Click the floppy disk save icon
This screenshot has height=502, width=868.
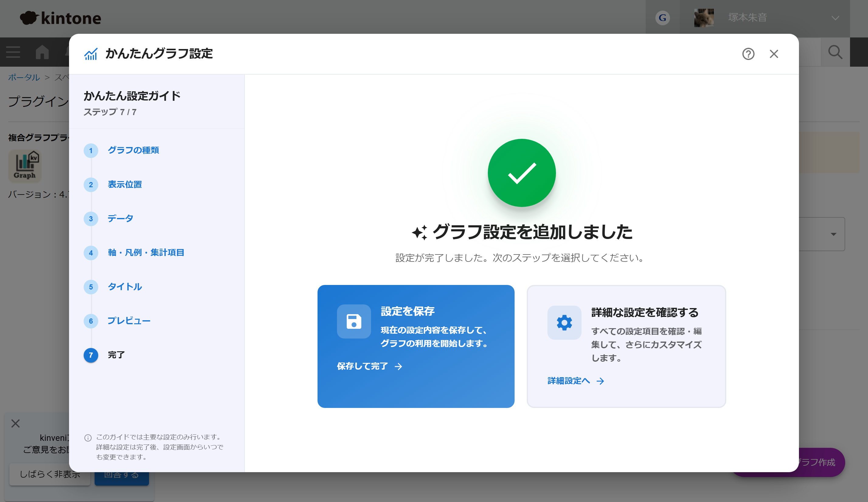[354, 321]
